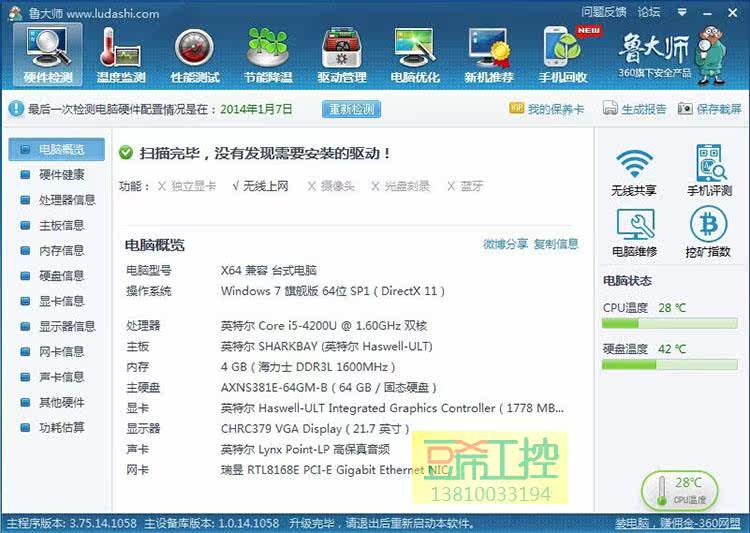The height and width of the screenshot is (533, 750).
Task: Select 处理器信息 in the sidebar
Action: click(x=66, y=200)
